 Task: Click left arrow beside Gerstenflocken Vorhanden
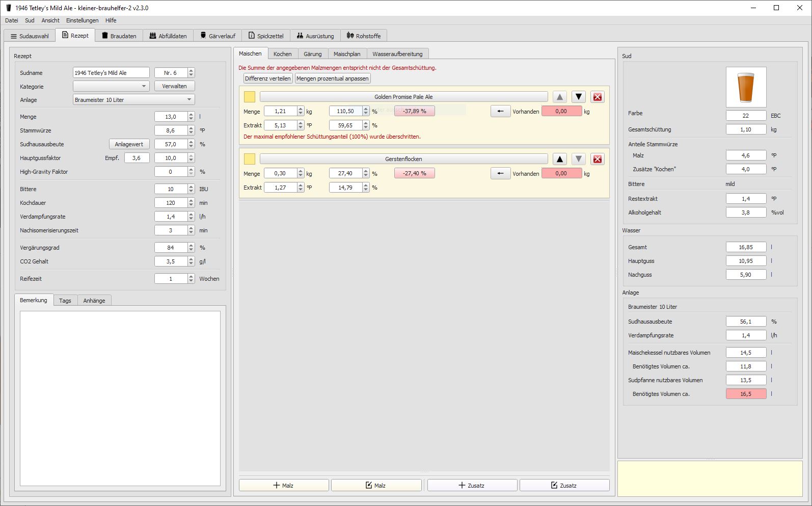[500, 173]
